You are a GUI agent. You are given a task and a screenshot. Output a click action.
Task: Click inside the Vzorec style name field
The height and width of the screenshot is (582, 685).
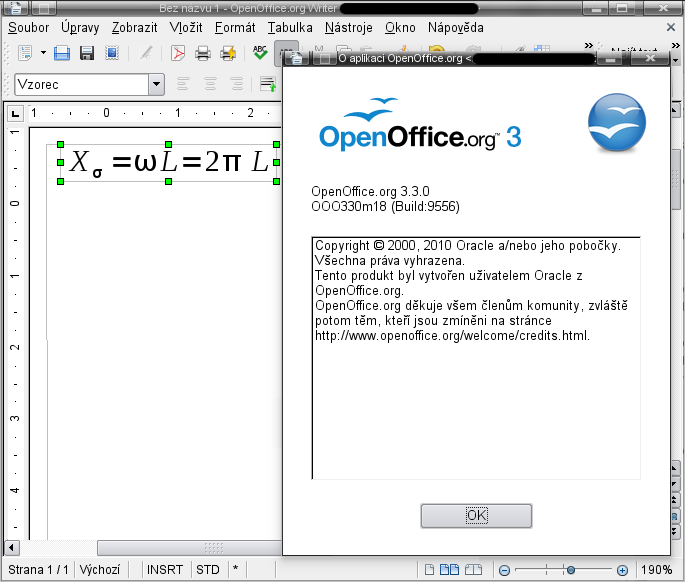(x=82, y=84)
